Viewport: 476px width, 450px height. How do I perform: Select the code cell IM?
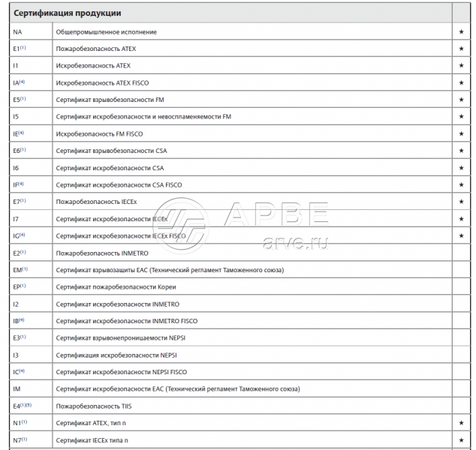coord(17,388)
